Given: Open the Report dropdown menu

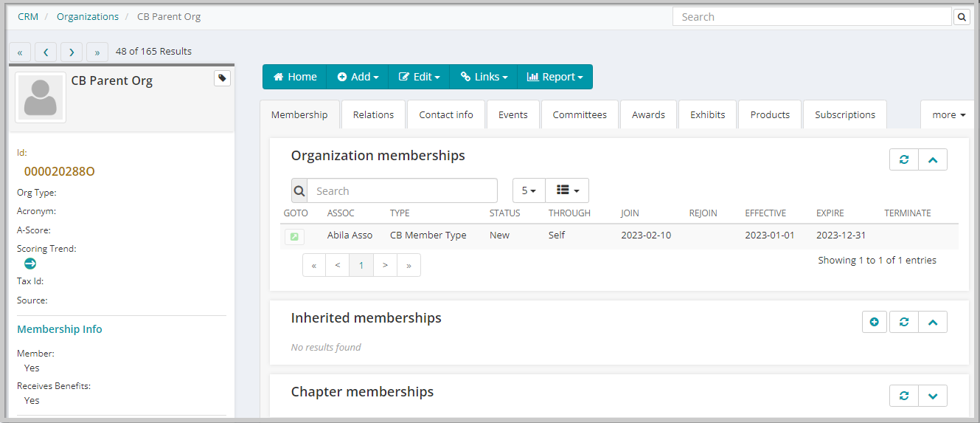Looking at the screenshot, I should tap(555, 77).
